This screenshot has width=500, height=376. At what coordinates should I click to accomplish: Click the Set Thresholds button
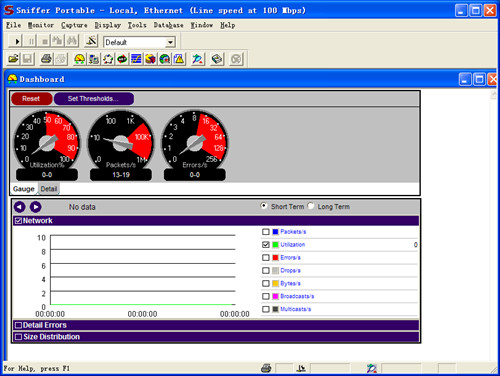coord(94,99)
